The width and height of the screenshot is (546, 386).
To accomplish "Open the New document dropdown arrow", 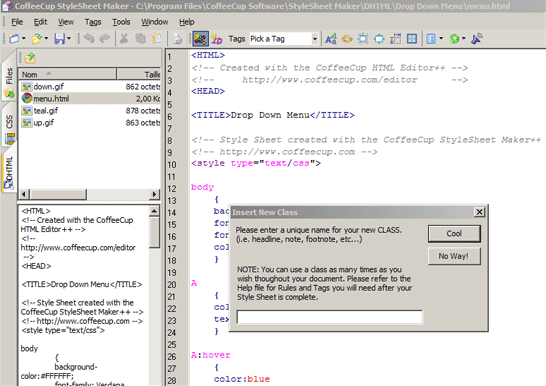I will [24, 38].
